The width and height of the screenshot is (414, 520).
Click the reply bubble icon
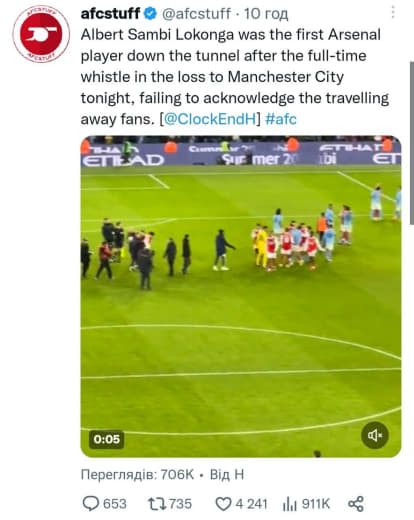pos(90,504)
